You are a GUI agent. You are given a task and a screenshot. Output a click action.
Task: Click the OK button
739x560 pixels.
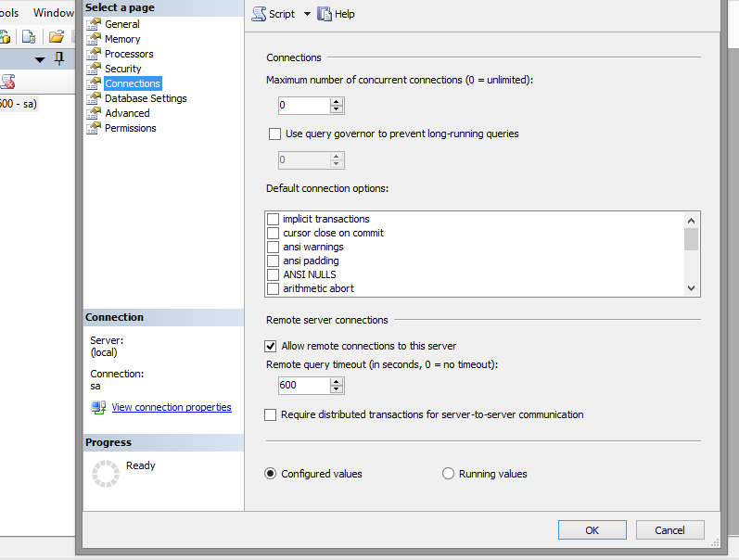pyautogui.click(x=592, y=530)
